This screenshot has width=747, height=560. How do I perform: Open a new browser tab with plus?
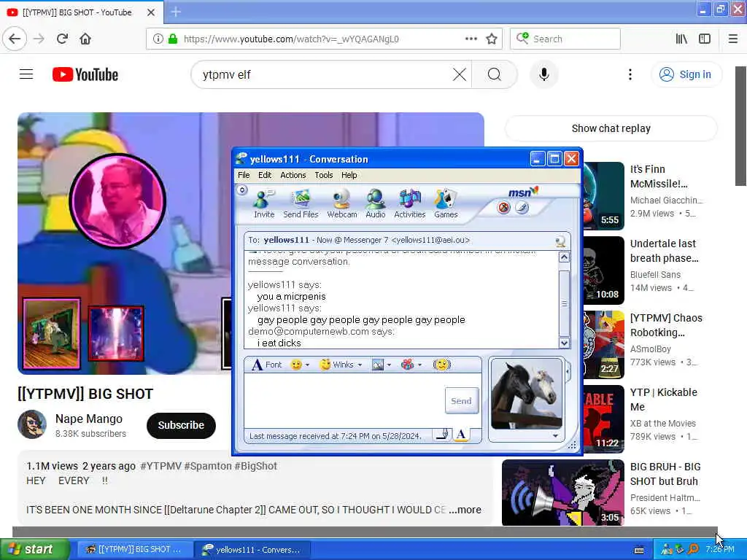coord(176,12)
